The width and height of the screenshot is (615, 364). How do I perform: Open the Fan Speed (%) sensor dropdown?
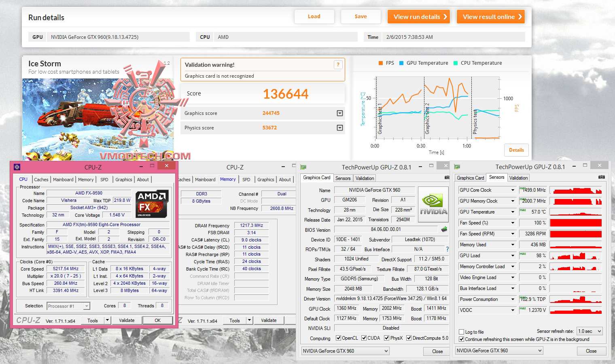pos(513,223)
